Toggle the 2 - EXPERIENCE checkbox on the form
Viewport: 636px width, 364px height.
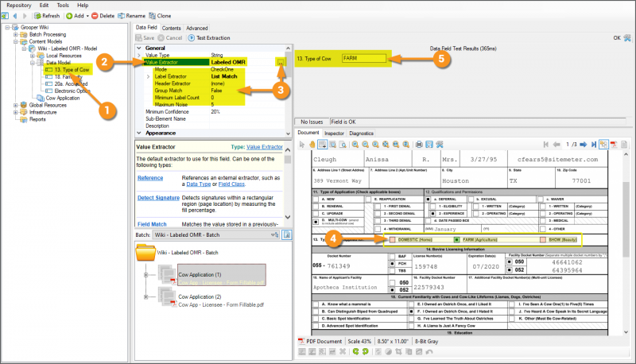coord(432,213)
